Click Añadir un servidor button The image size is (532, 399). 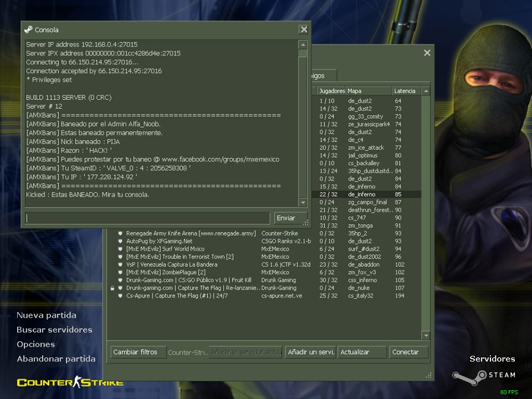click(311, 352)
